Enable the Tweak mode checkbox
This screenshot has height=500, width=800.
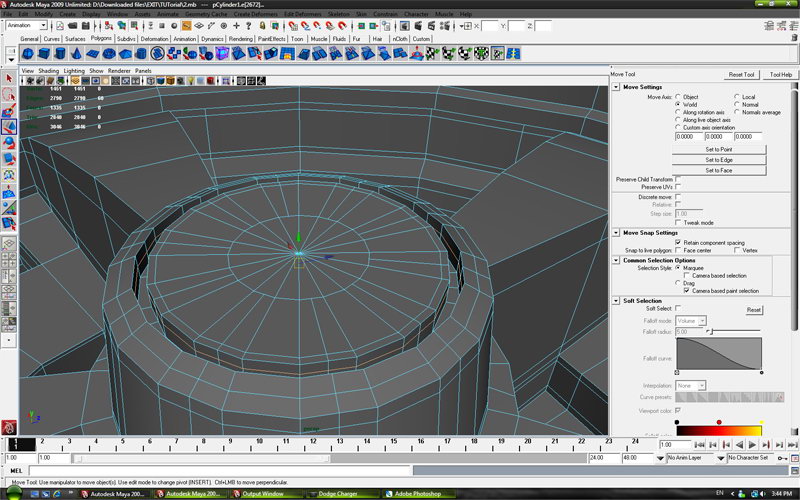tap(678, 222)
